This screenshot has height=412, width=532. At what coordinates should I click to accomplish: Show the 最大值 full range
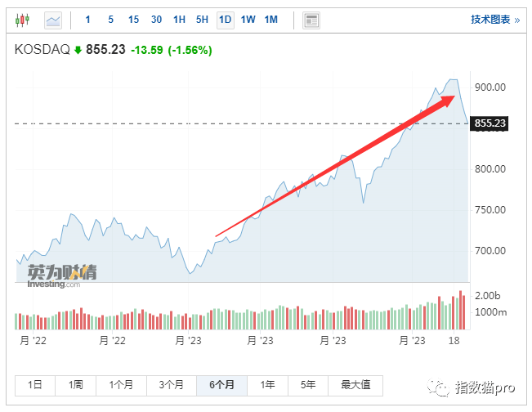point(355,384)
